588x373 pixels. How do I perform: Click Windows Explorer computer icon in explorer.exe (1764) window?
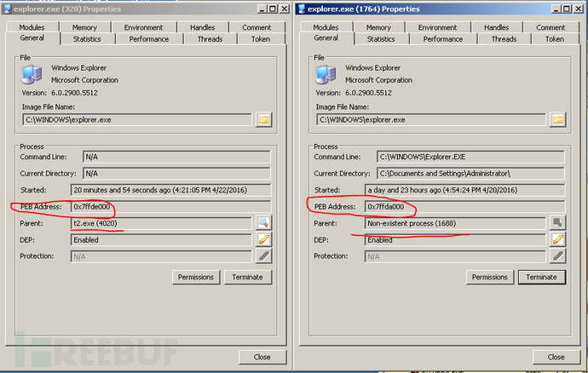[x=326, y=74]
